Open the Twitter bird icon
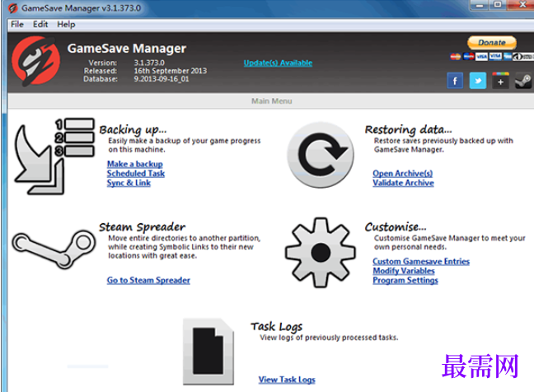The height and width of the screenshot is (392, 534). (477, 81)
